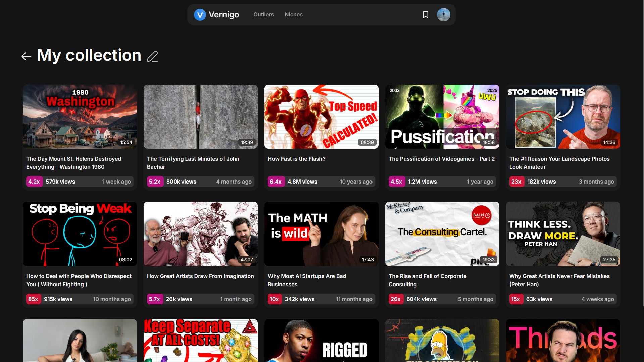Edit collection name with pencil icon
The height and width of the screenshot is (362, 644).
(x=152, y=56)
